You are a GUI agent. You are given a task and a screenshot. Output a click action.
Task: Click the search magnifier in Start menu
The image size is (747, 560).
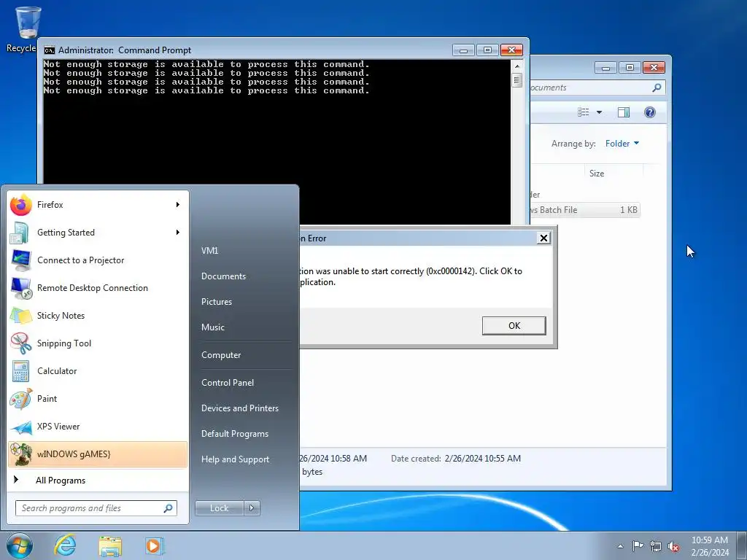click(169, 508)
